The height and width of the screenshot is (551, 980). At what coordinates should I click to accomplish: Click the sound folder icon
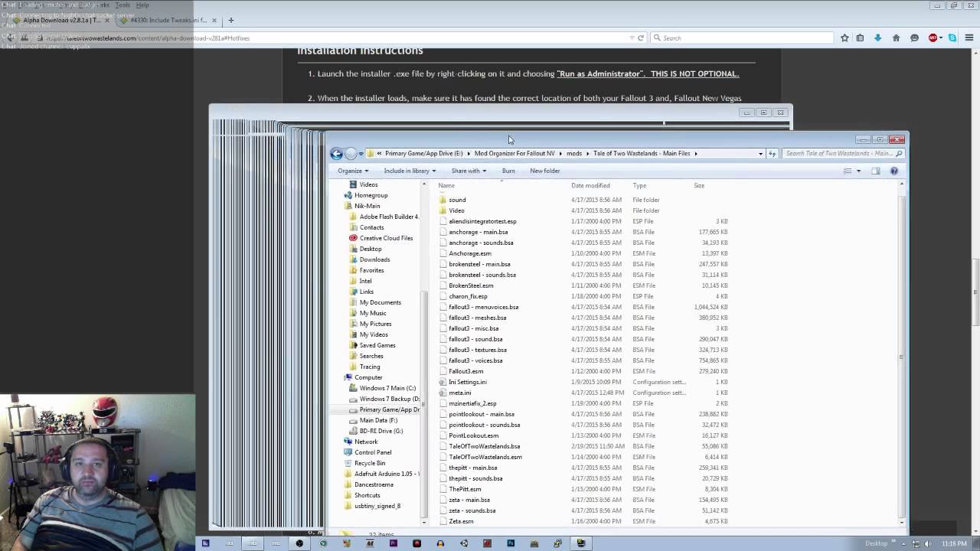(443, 200)
